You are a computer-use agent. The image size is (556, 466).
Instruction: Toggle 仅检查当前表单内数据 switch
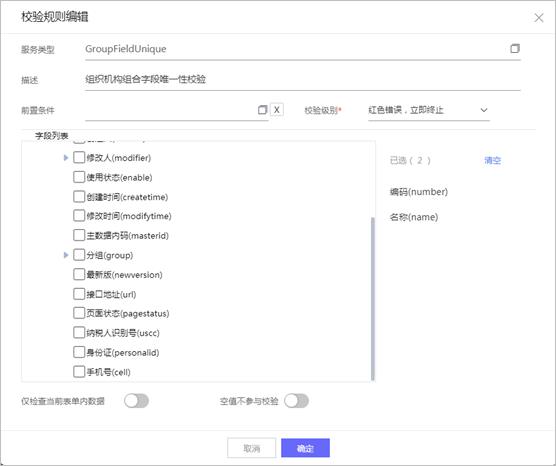click(x=137, y=401)
